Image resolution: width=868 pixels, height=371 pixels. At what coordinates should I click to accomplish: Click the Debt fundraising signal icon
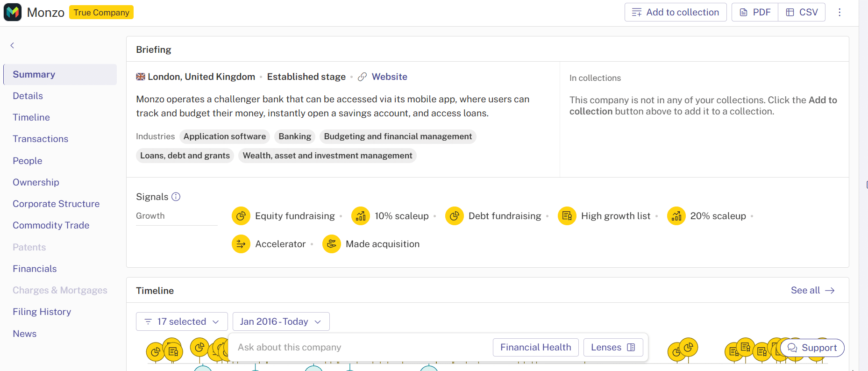point(455,216)
